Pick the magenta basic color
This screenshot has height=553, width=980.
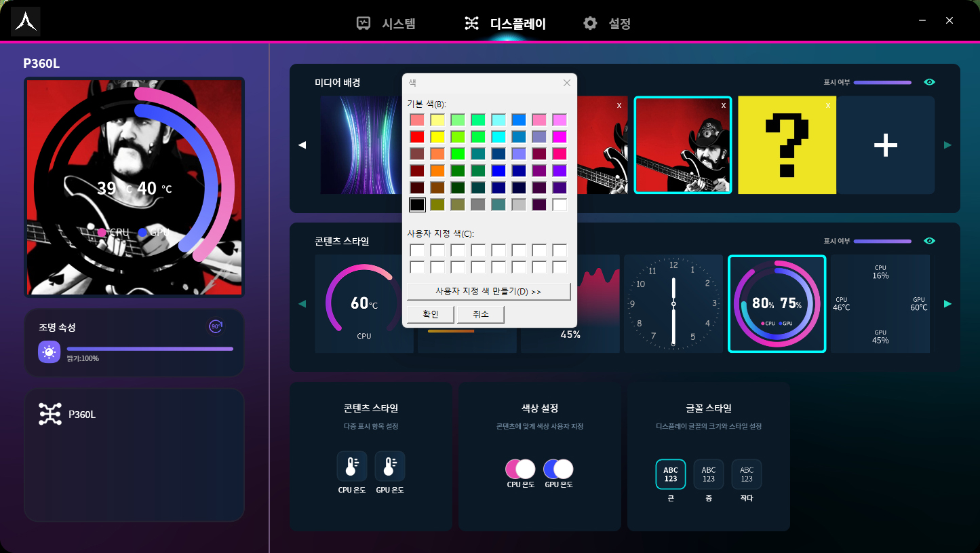pyautogui.click(x=560, y=136)
